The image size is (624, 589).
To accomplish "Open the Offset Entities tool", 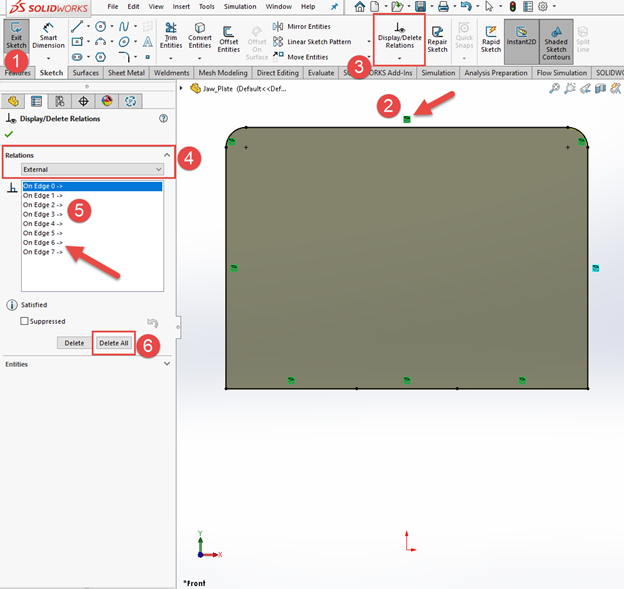I will click(228, 39).
